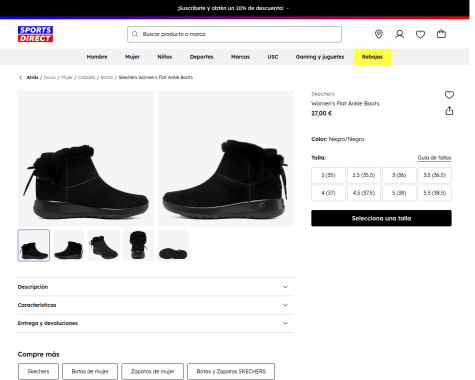This screenshot has height=380, width=475.
Task: Open the Hombre menu
Action: point(97,57)
